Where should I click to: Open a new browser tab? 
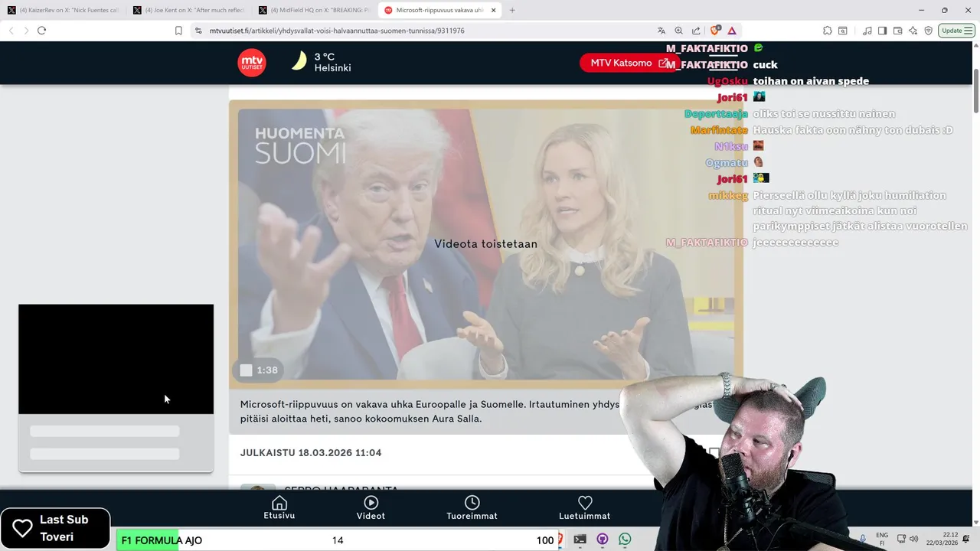coord(512,10)
